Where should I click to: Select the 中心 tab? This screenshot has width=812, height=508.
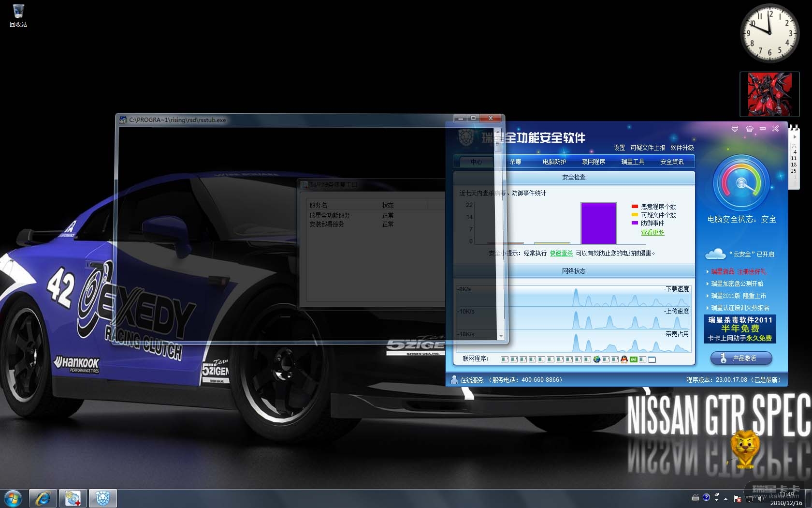click(476, 162)
